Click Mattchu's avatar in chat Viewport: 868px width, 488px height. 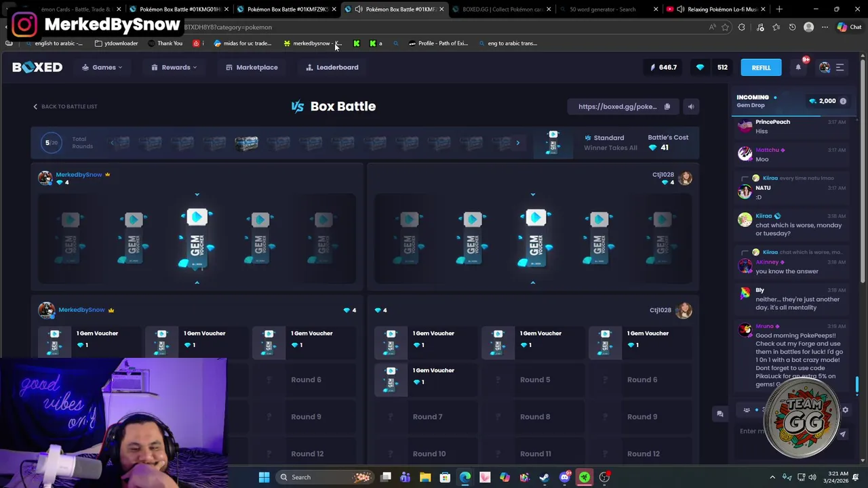tap(745, 154)
